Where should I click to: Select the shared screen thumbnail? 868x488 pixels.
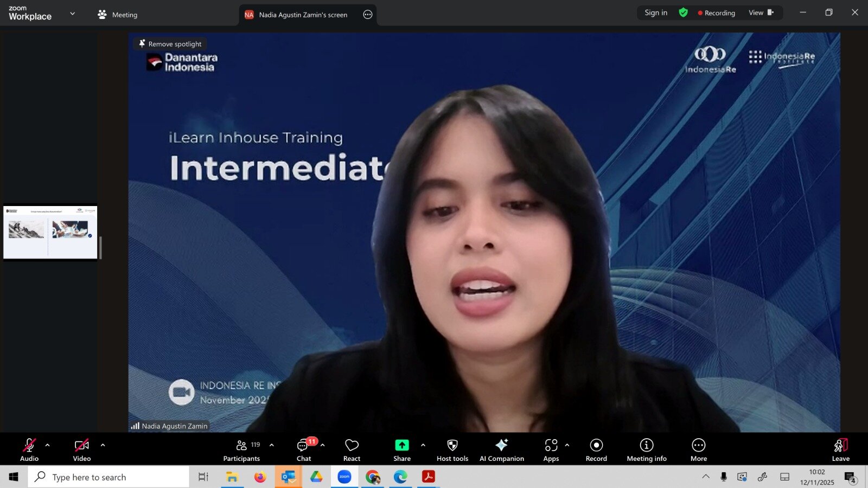coord(50,232)
